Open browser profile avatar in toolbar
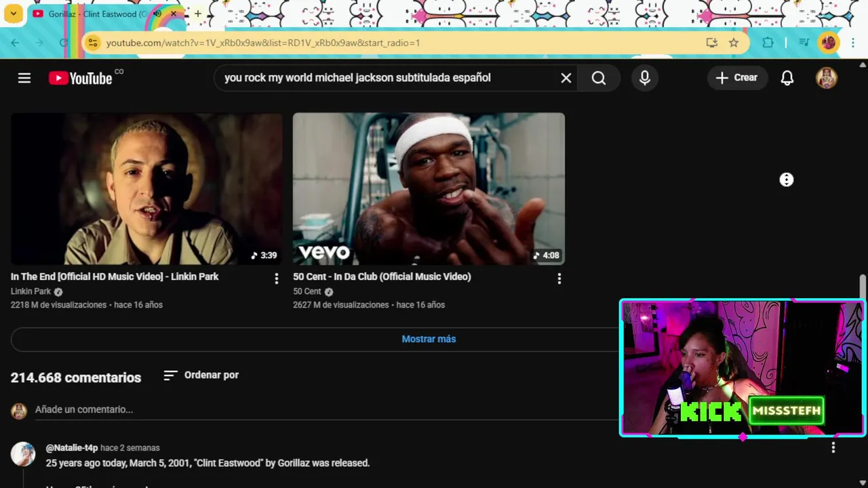868x488 pixels. 828,43
